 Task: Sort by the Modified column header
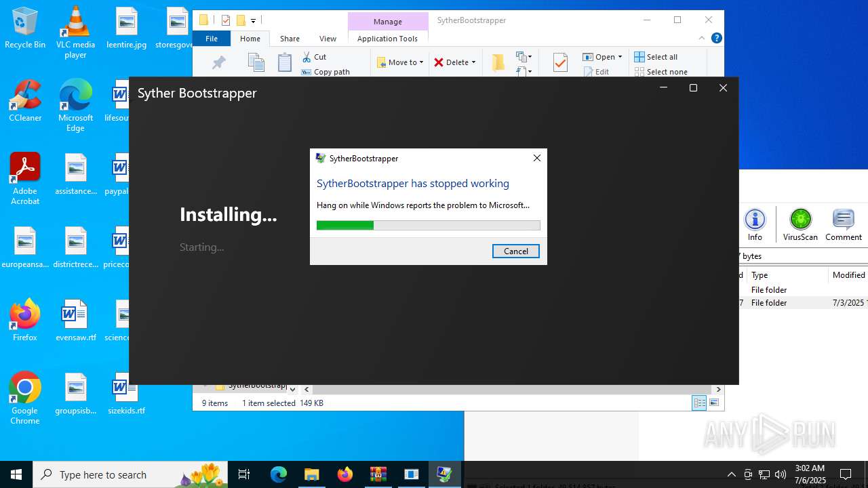tap(848, 274)
